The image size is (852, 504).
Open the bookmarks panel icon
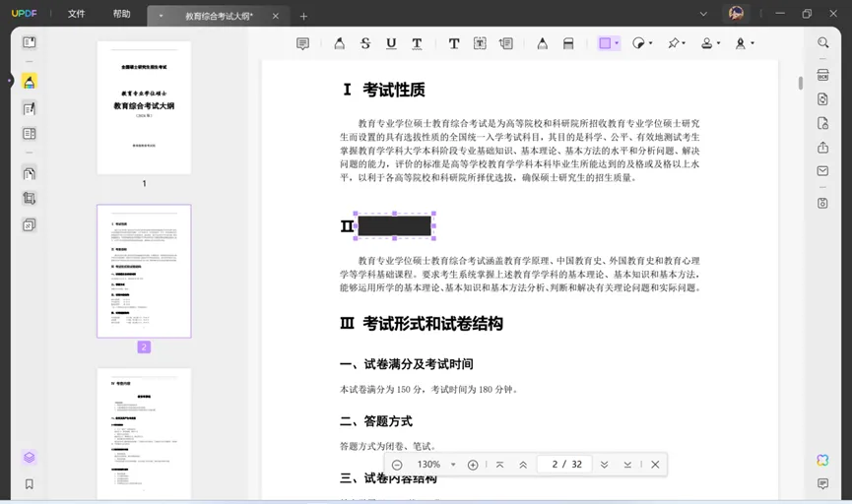30,484
